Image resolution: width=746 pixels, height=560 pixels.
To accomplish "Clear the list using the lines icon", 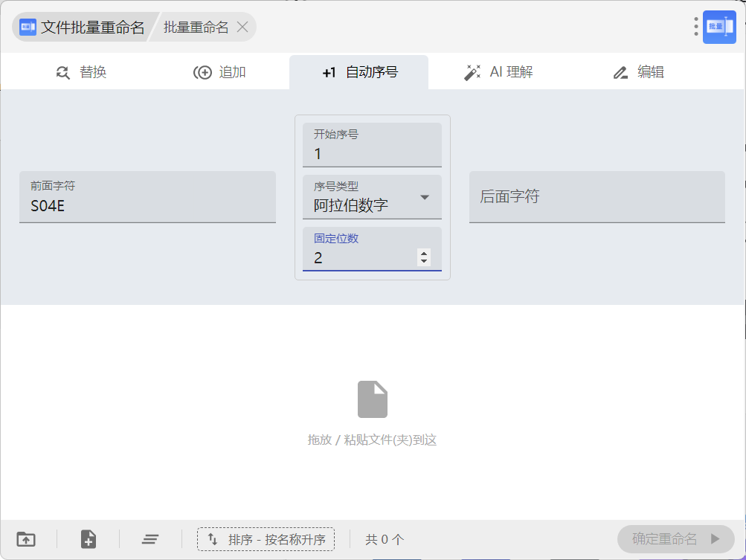I will click(x=149, y=539).
